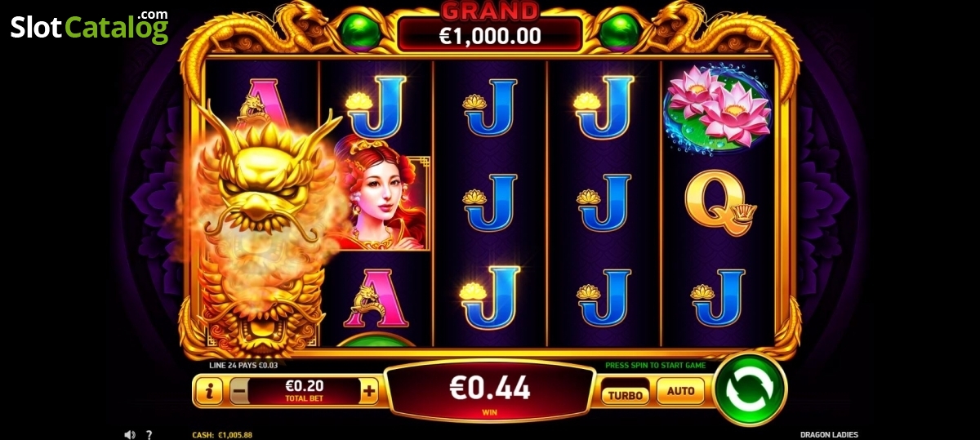This screenshot has height=440, width=980.
Task: Click the green circular spin button
Action: point(750,388)
